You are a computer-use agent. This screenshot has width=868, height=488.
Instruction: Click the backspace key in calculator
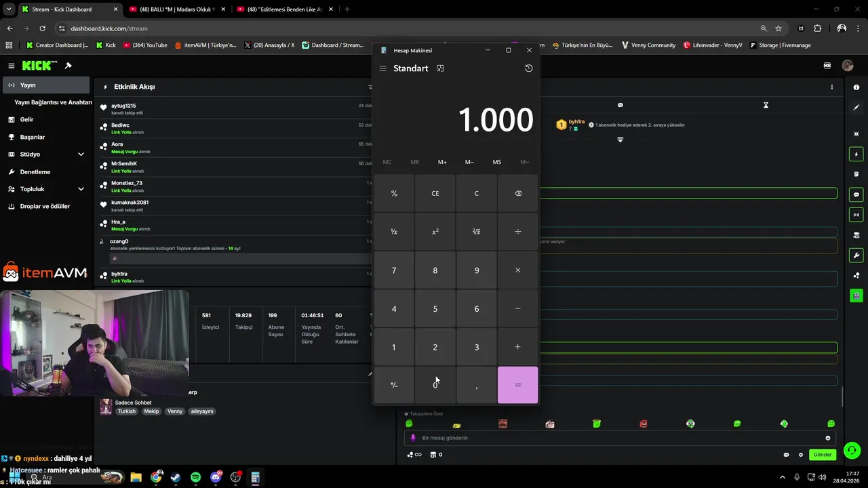[x=517, y=193]
